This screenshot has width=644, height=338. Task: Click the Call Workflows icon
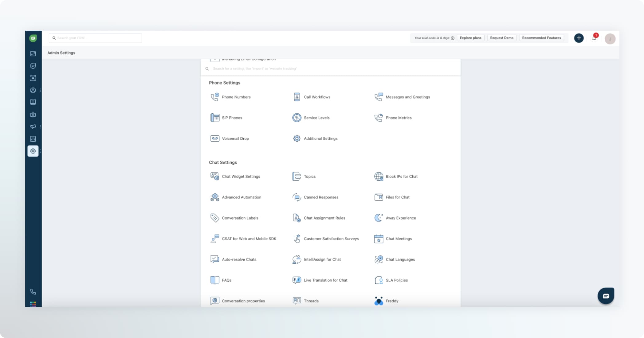[x=296, y=97]
